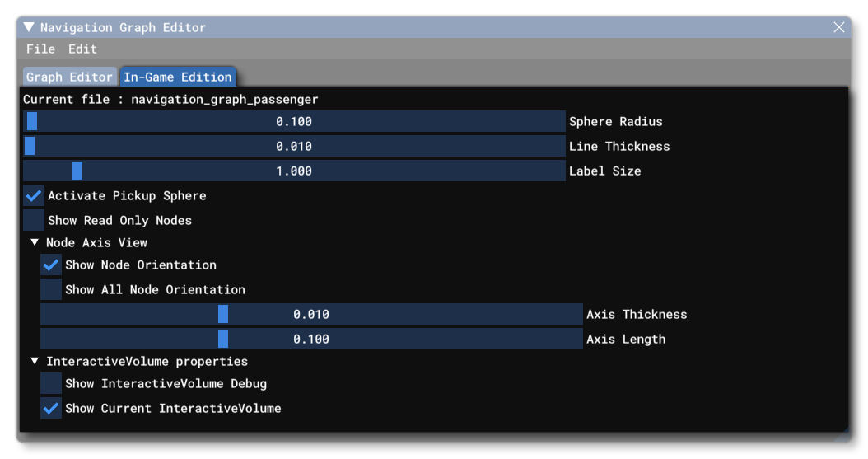This screenshot has width=868, height=459.
Task: Open the File menu
Action: click(x=40, y=49)
